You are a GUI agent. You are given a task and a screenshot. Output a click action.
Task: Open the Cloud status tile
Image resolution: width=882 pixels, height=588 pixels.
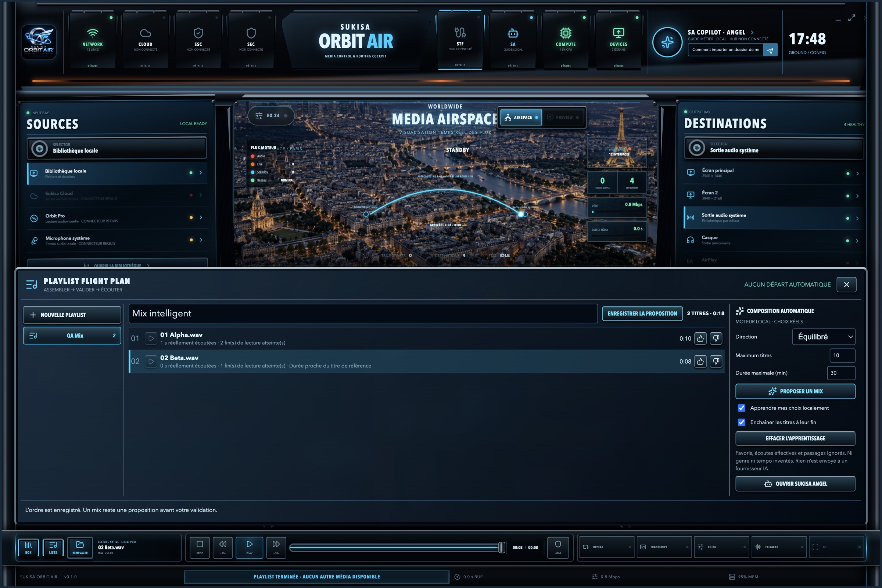tap(146, 40)
